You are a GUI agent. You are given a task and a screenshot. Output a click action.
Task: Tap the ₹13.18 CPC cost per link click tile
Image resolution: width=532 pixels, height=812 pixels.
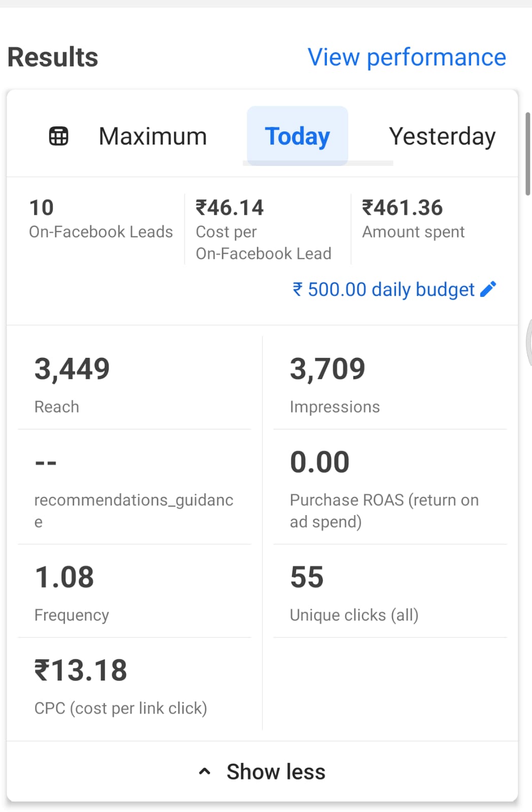tap(135, 685)
